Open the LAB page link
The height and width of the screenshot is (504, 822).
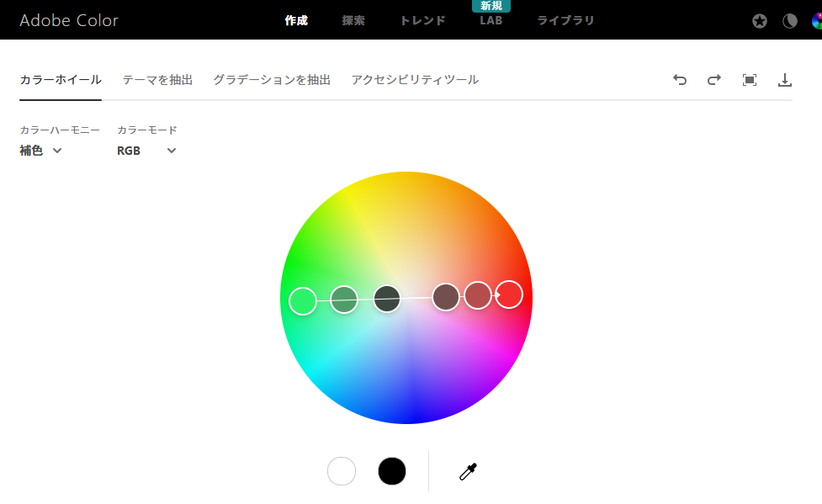491,20
